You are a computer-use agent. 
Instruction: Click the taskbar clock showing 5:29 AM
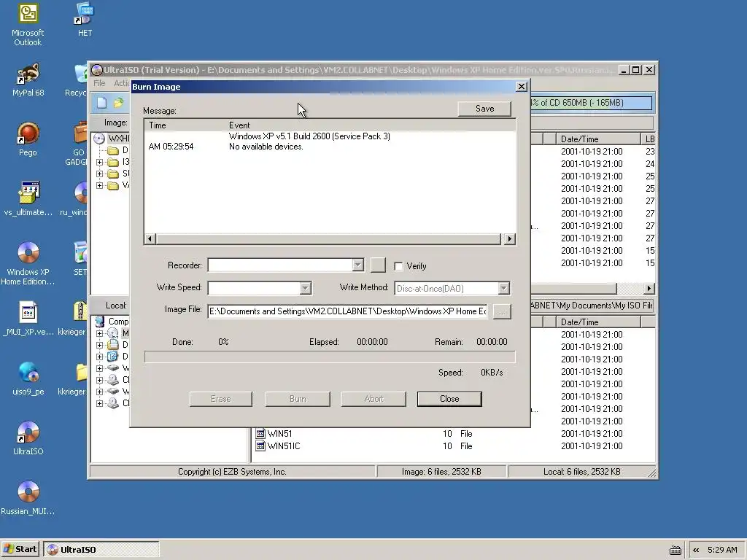(722, 550)
